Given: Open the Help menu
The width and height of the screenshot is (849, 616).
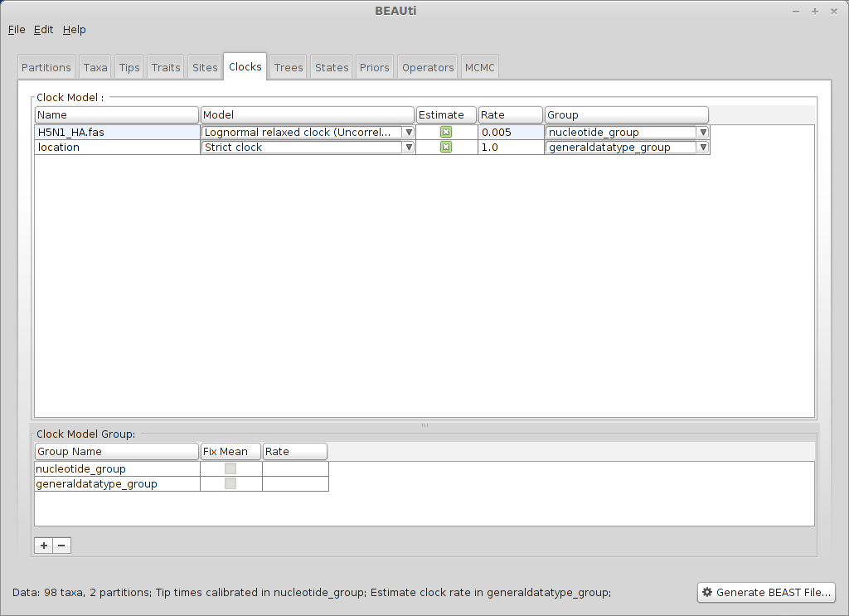Looking at the screenshot, I should (x=74, y=29).
